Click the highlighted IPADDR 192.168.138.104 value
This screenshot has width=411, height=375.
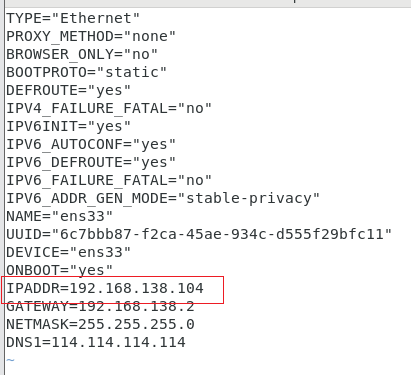(136, 288)
